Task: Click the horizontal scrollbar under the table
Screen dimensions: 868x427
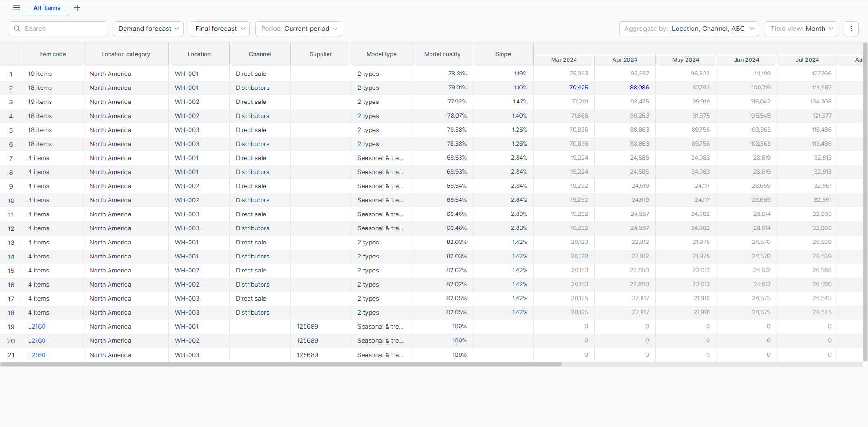Action: pos(281,364)
